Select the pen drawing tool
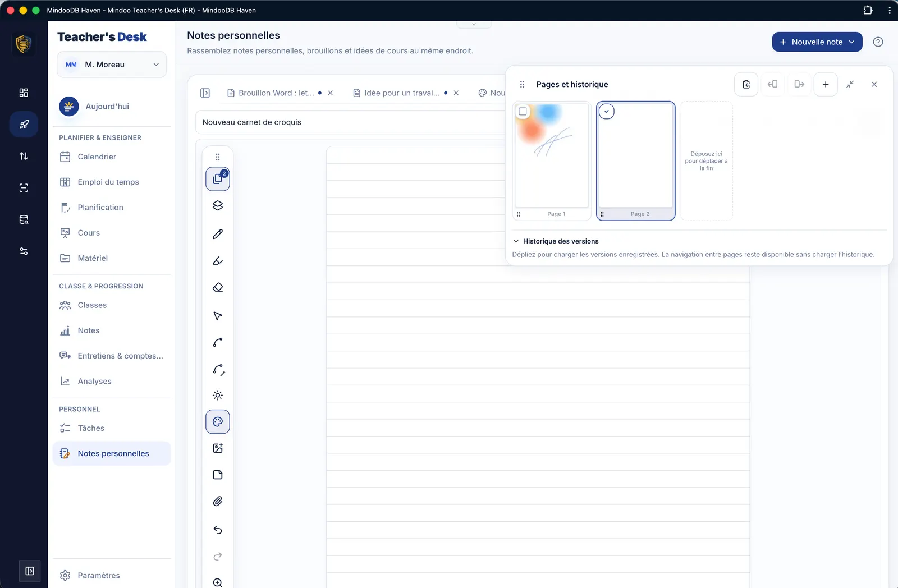The image size is (898, 588). (x=218, y=234)
